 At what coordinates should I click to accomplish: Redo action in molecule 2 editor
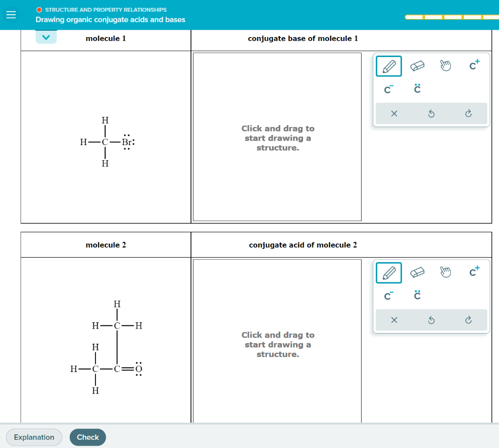coord(468,320)
